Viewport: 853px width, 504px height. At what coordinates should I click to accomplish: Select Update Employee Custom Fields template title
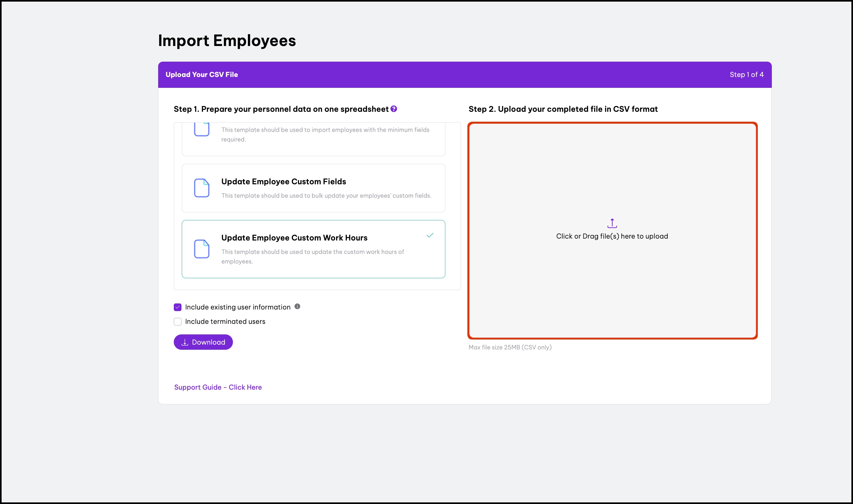pos(283,182)
